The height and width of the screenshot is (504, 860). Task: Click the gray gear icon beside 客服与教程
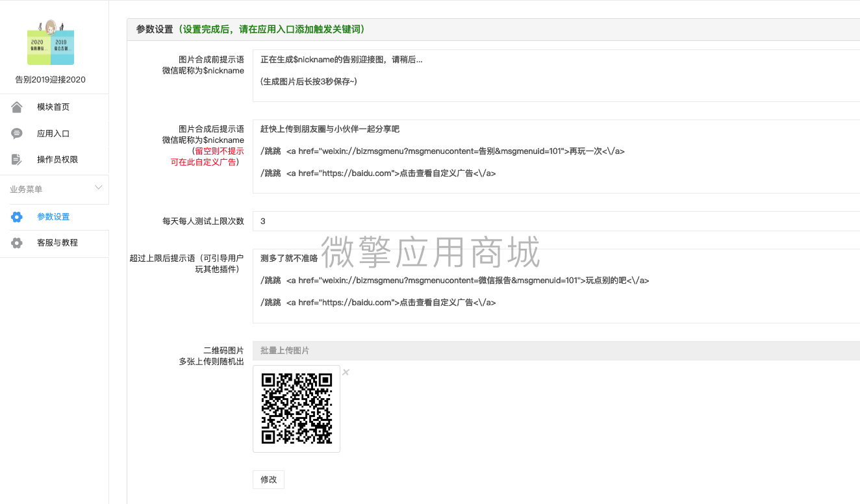[x=17, y=243]
